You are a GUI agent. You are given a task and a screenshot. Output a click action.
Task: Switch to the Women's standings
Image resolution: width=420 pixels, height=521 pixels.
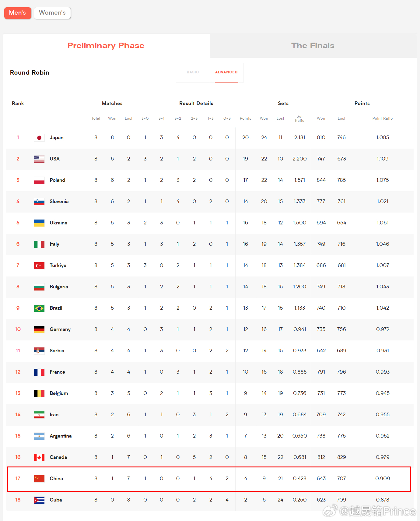pos(52,13)
